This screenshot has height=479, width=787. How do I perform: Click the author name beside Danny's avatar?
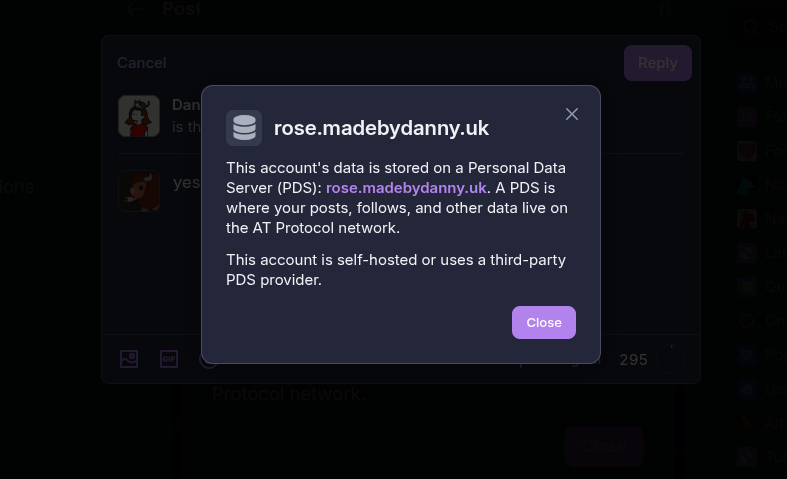pos(187,104)
